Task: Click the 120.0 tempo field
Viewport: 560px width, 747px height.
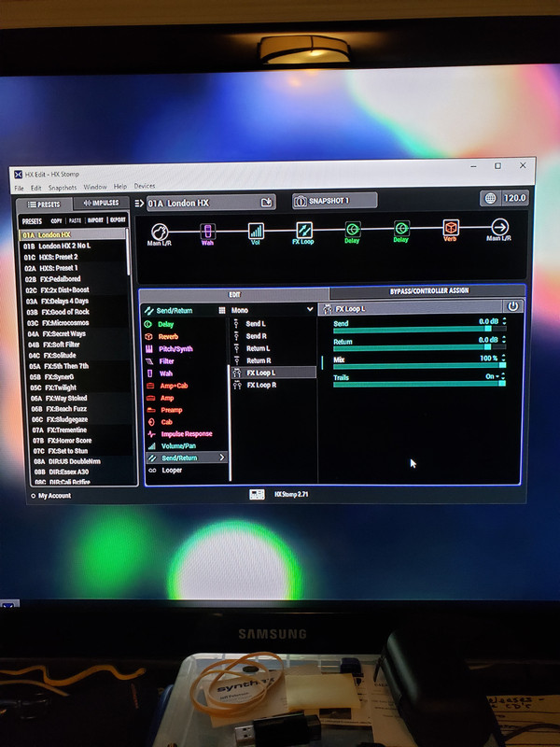Action: coord(514,198)
